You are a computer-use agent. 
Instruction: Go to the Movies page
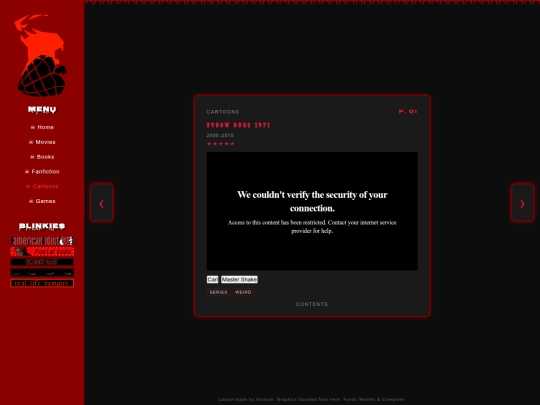coord(42,142)
